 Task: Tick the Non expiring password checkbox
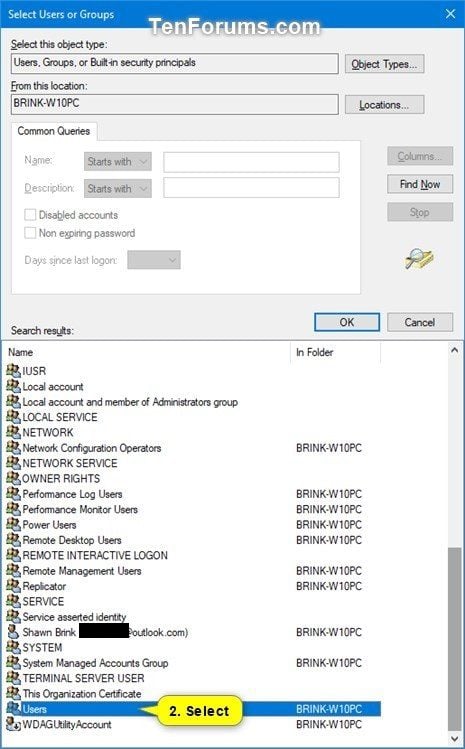tap(30, 233)
